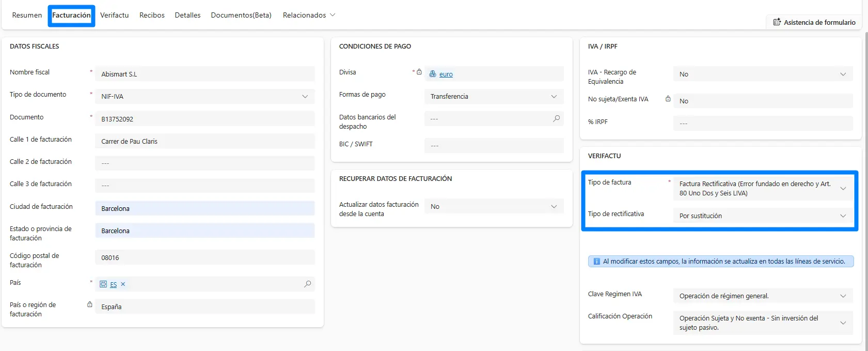Remove ES value with the X icon
The image size is (868, 351).
pyautogui.click(x=123, y=284)
